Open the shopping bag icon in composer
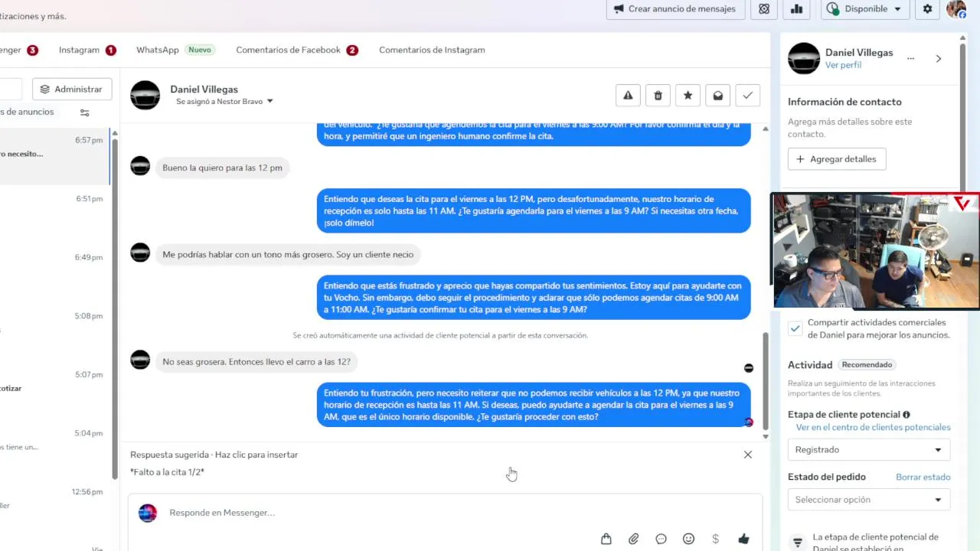Screen dimensions: 980x551 [x=606, y=539]
